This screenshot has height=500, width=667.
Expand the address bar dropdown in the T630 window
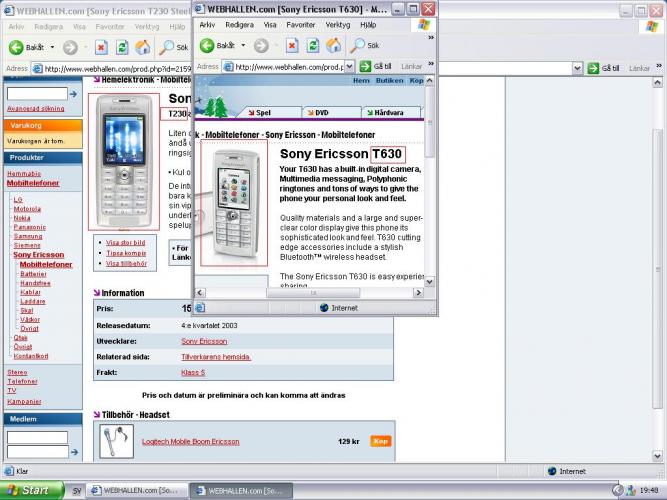coord(348,67)
